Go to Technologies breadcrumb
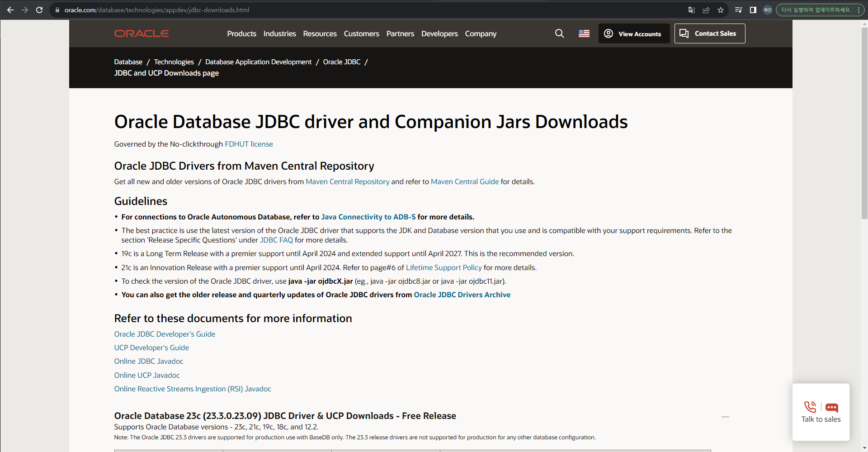The width and height of the screenshot is (868, 452). (174, 62)
